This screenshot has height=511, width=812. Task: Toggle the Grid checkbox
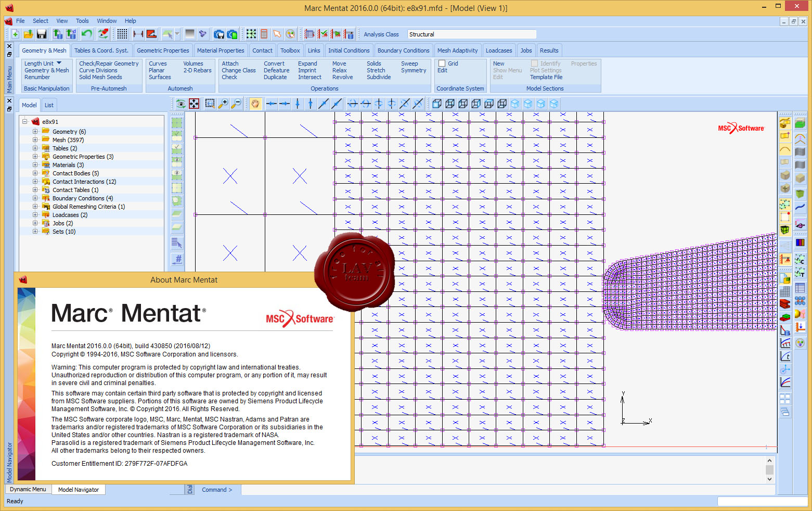pos(442,63)
